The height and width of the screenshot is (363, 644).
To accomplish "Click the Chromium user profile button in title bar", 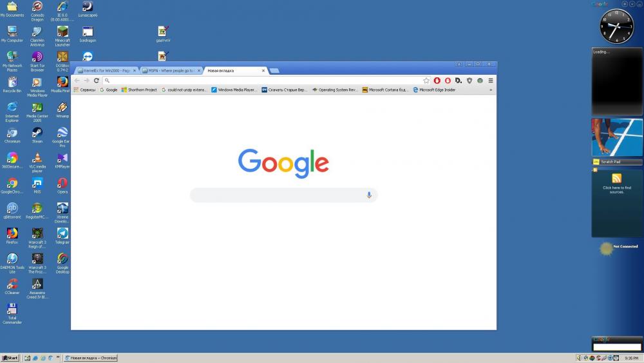I will point(459,64).
